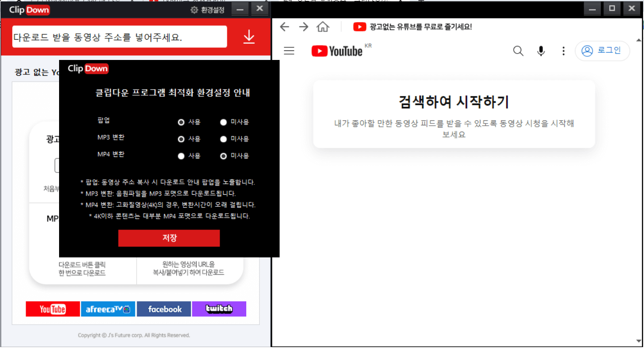The image size is (644, 348).
Task: Go forward in the embedded browser
Action: tap(304, 27)
